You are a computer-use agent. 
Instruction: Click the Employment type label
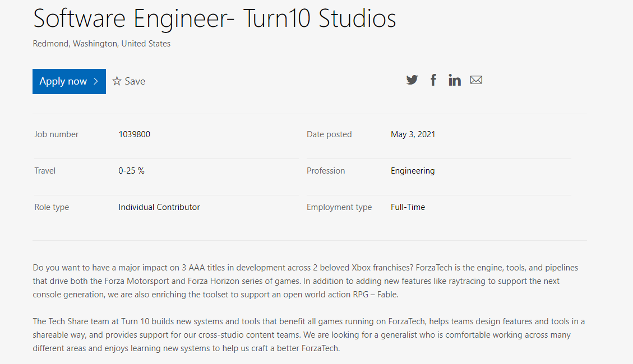(x=339, y=207)
